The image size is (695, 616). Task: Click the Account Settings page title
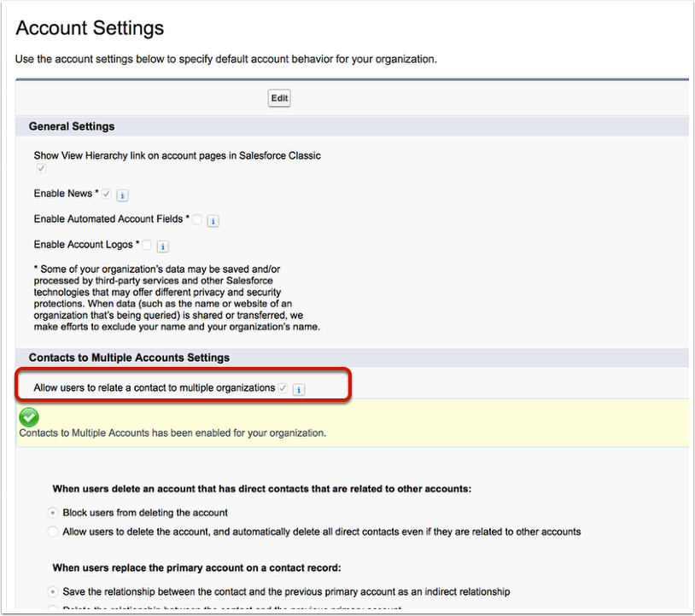click(x=90, y=28)
